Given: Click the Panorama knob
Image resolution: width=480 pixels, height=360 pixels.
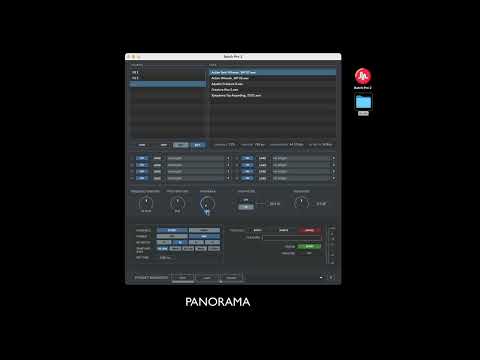Looking at the screenshot, I should 207,203.
